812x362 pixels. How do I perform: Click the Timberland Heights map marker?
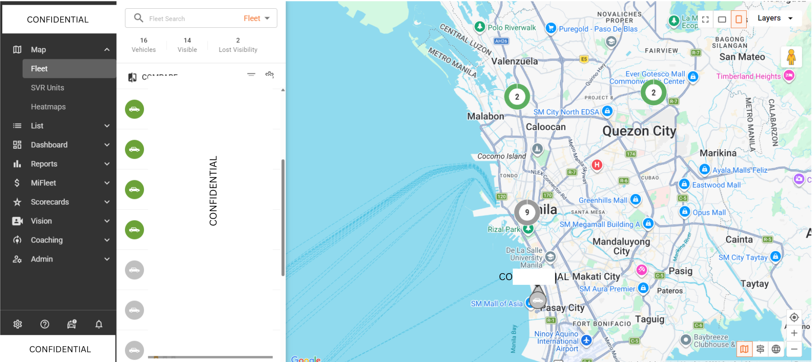(x=789, y=76)
